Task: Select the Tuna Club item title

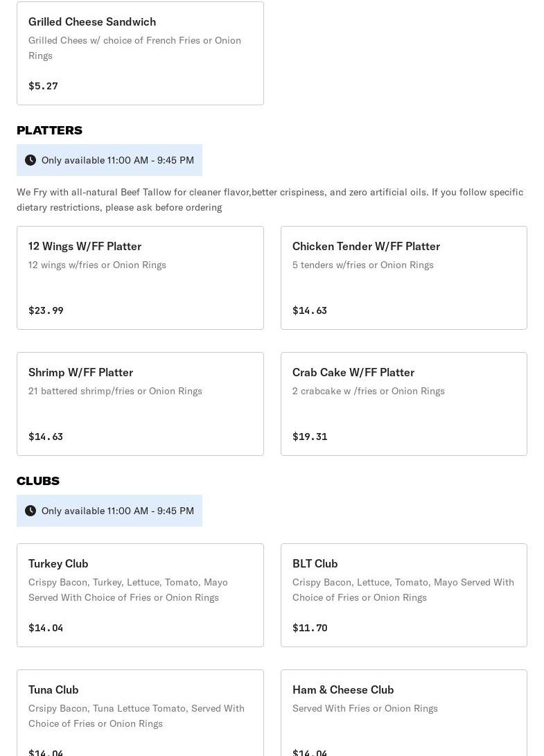Action: 53,689
